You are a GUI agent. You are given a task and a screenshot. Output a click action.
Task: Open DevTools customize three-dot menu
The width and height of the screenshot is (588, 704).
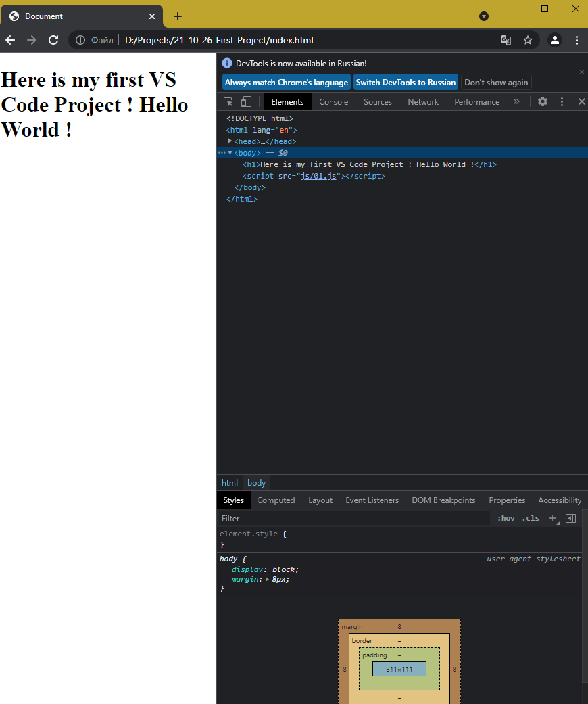(562, 101)
